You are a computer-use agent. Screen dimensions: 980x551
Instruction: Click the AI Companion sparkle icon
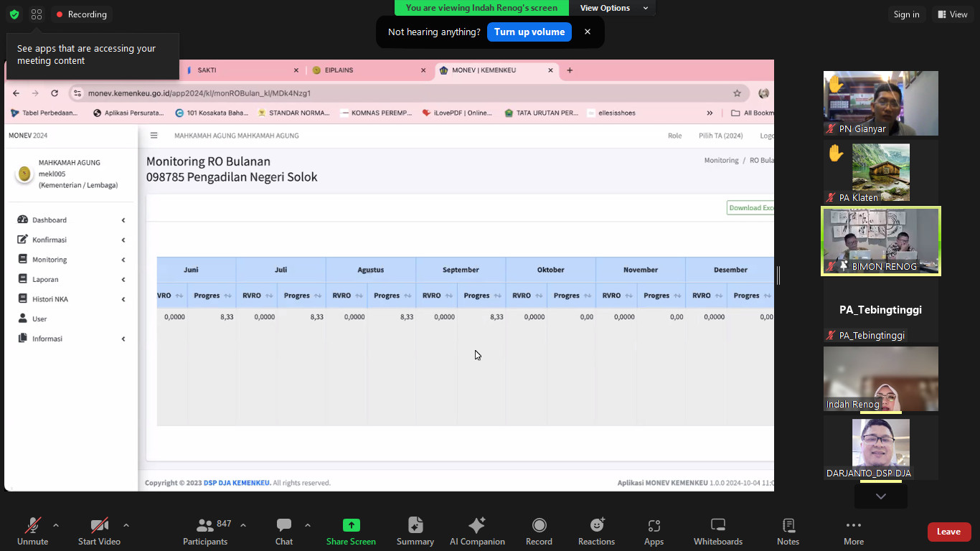pos(477,526)
